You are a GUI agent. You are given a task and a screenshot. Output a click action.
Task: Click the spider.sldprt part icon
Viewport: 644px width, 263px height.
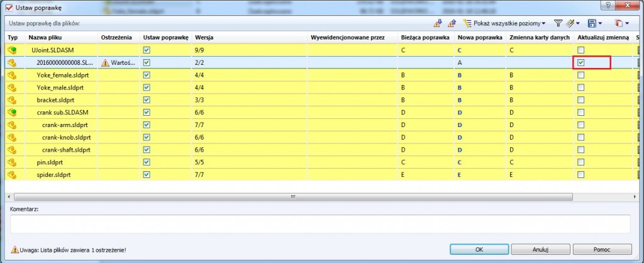(x=11, y=174)
